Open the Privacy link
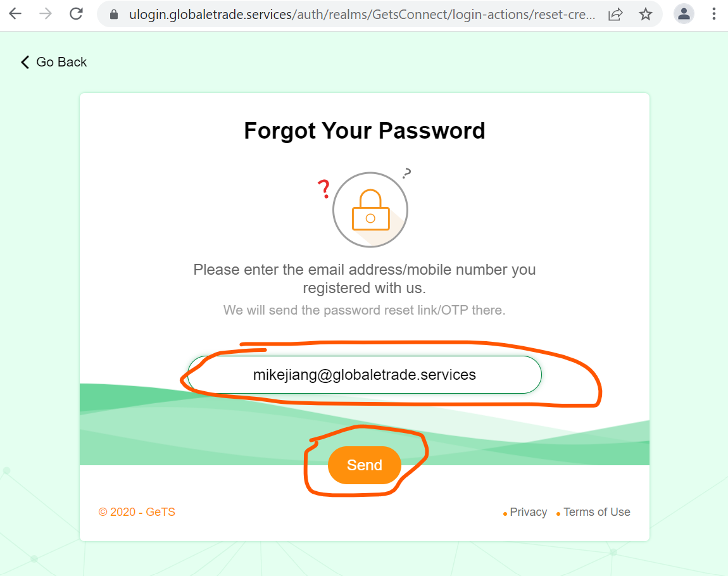Screen dimensions: 728x576 click(528, 512)
